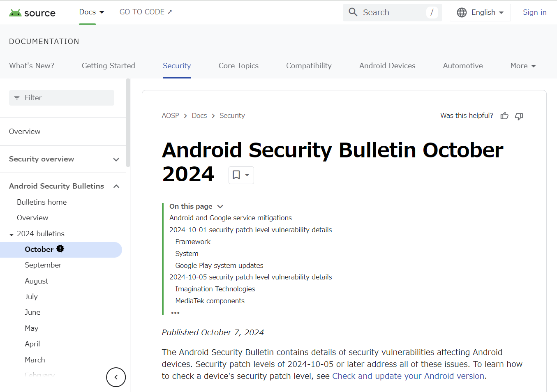Open the Docs menu

91,12
